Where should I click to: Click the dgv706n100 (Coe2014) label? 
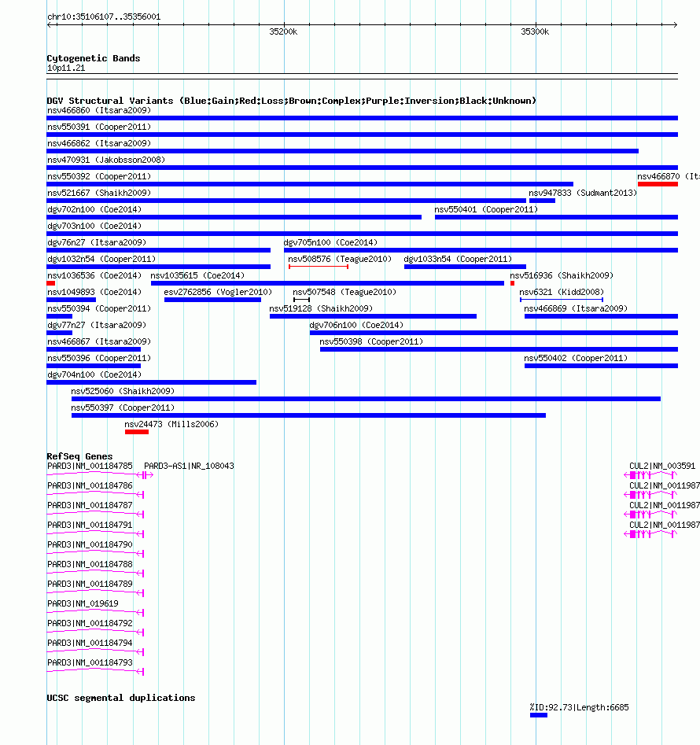point(356,325)
